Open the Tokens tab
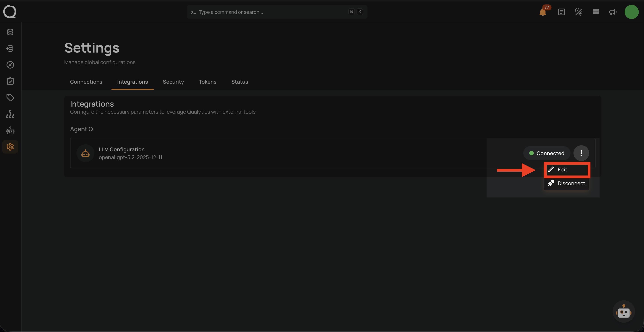 pos(207,82)
